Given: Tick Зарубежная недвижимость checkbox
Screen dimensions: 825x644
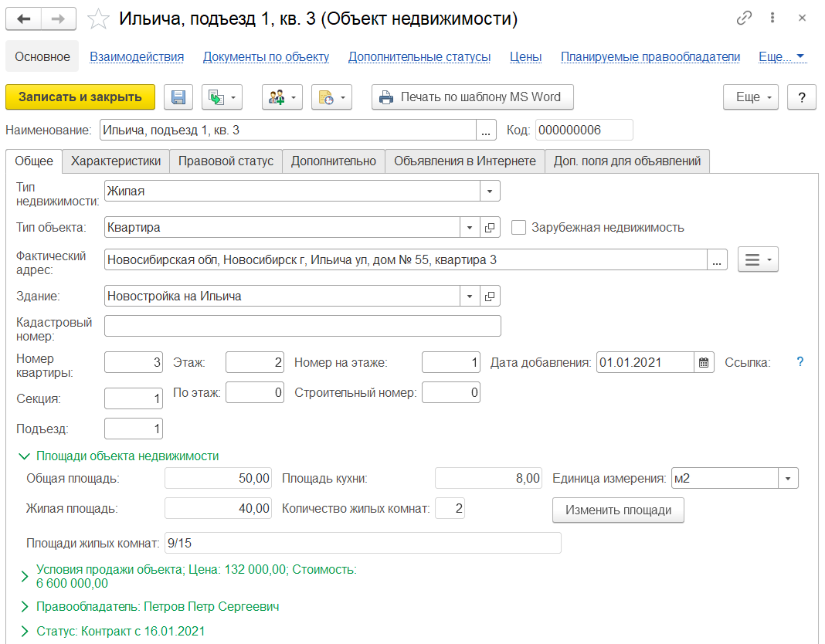Looking at the screenshot, I should [519, 227].
